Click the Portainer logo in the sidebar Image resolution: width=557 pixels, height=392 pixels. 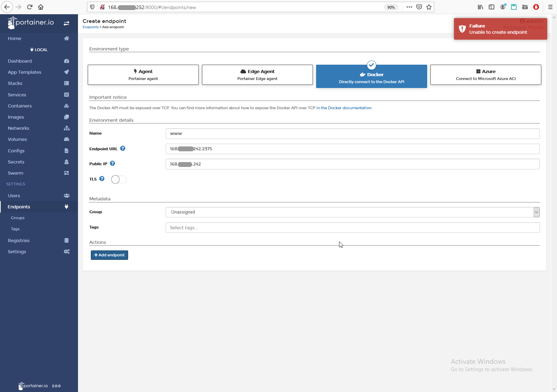31,23
